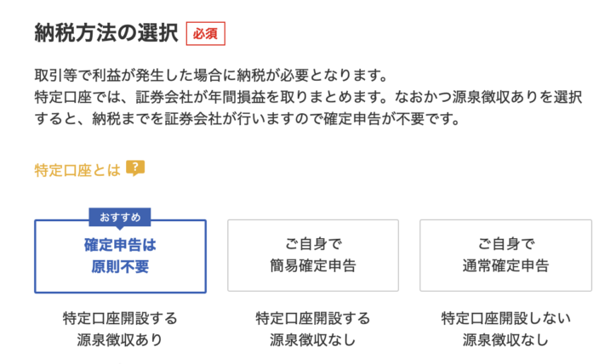
Task: Click the 簡易確定申告 text in the middle box
Action: click(x=313, y=266)
